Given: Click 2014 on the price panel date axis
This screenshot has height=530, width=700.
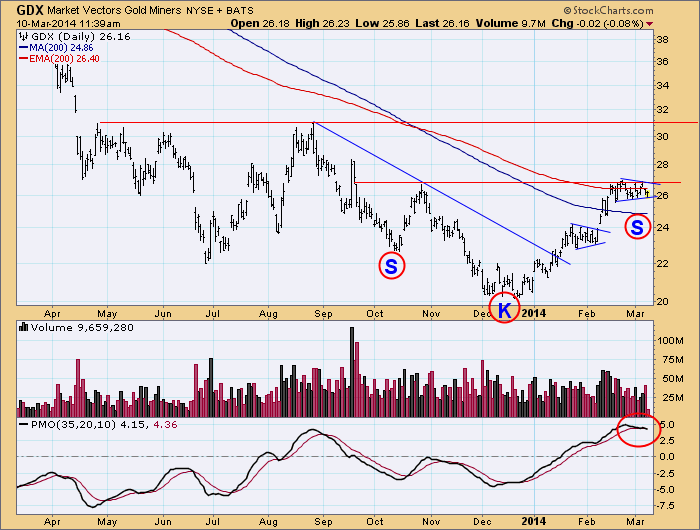Looking at the screenshot, I should [x=534, y=313].
